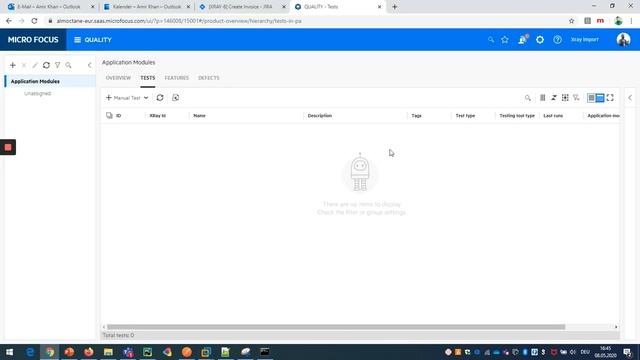Image resolution: width=640 pixels, height=360 pixels.
Task: Add a new application module with plus icon
Action: click(x=13, y=65)
